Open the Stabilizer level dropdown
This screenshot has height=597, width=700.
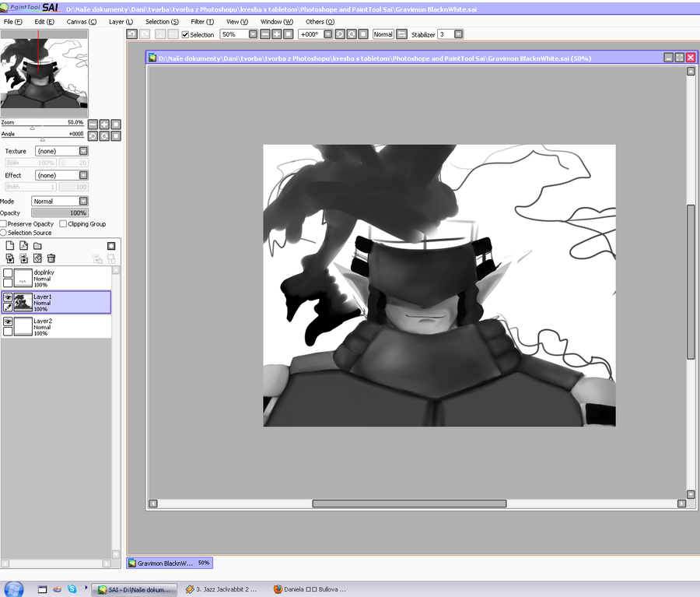pyautogui.click(x=458, y=34)
